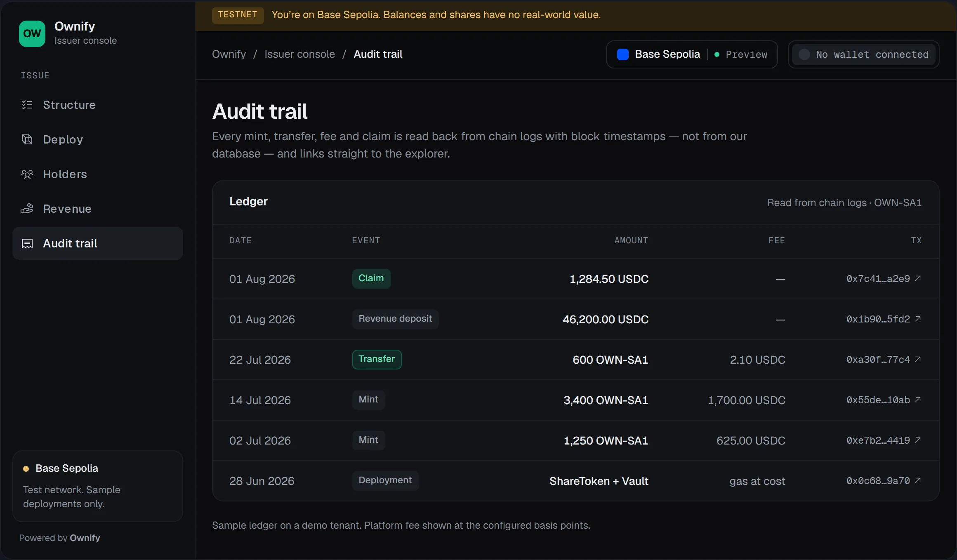Click the Claim event tag
The image size is (957, 560).
[371, 278]
